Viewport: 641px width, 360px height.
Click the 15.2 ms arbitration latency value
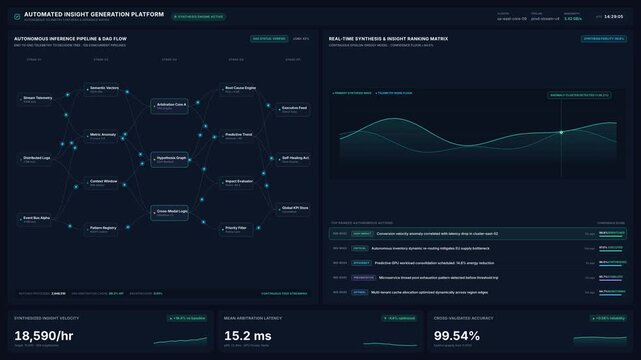248,336
